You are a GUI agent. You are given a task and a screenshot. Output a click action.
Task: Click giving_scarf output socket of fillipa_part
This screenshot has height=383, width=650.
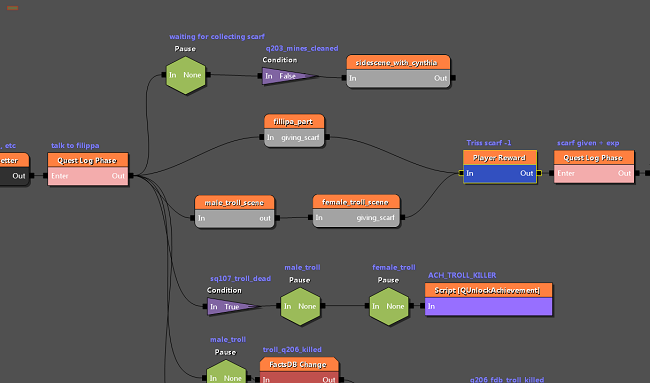[327, 137]
